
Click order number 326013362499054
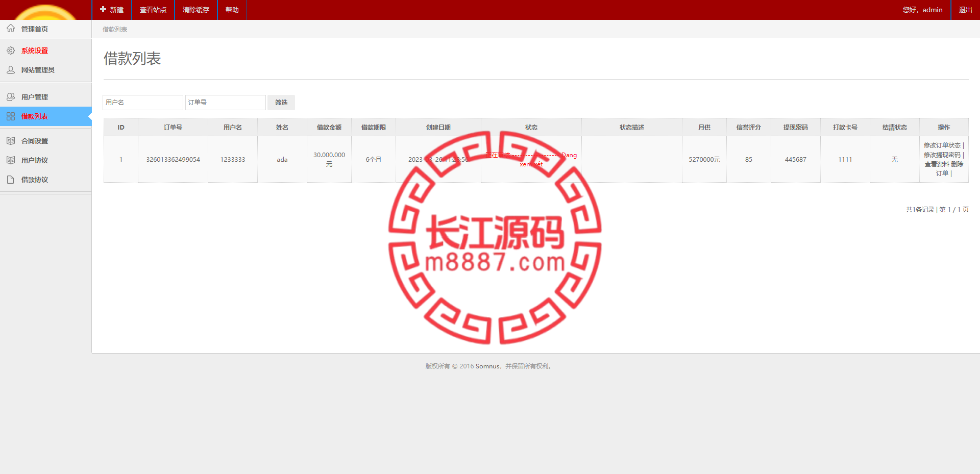[x=173, y=159]
